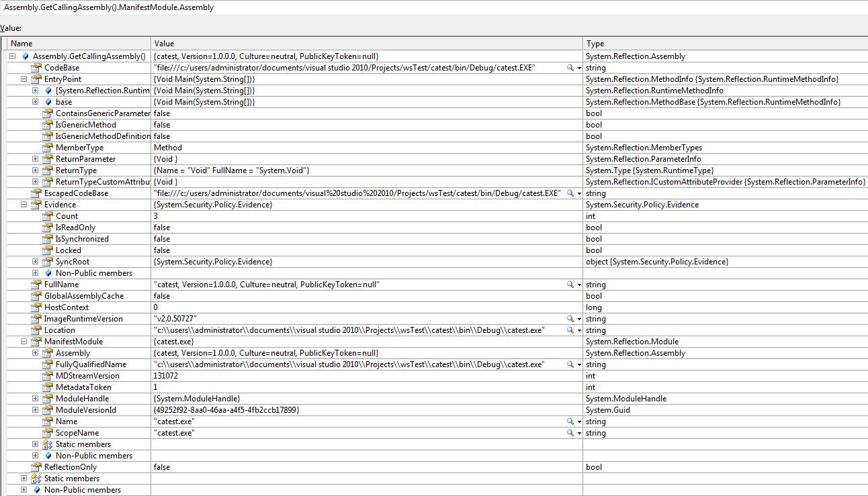Click the HostContext property icon
This screenshot has width=868, height=496.
coord(36,307)
